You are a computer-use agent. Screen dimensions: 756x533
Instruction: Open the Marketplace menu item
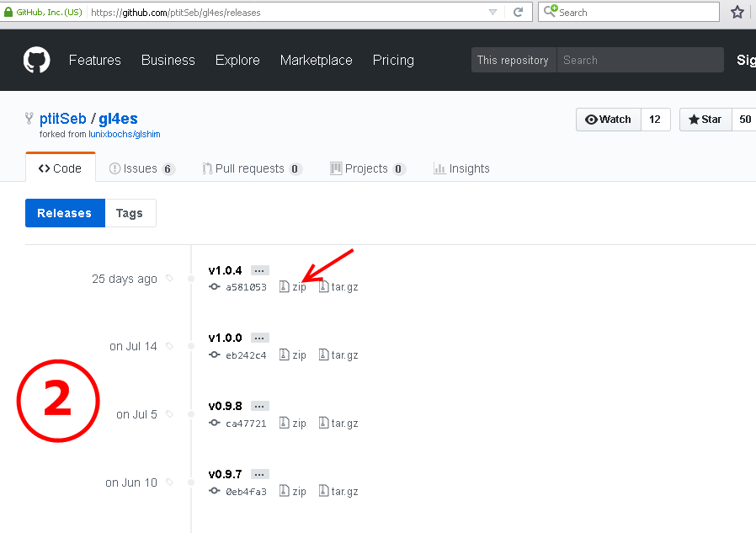coord(317,60)
